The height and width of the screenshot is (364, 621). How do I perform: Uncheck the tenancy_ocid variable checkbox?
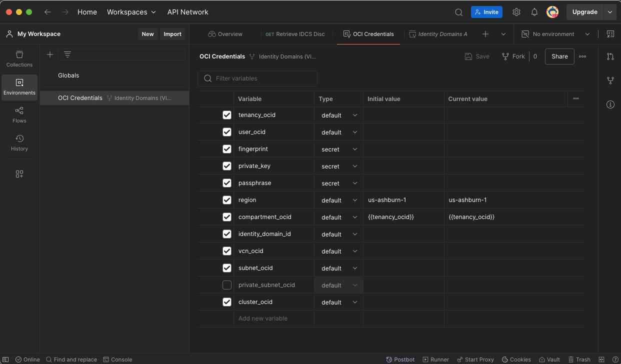click(x=227, y=115)
